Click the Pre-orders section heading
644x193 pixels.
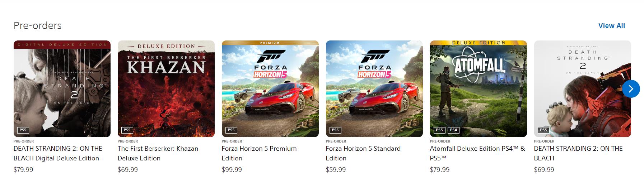click(x=37, y=26)
